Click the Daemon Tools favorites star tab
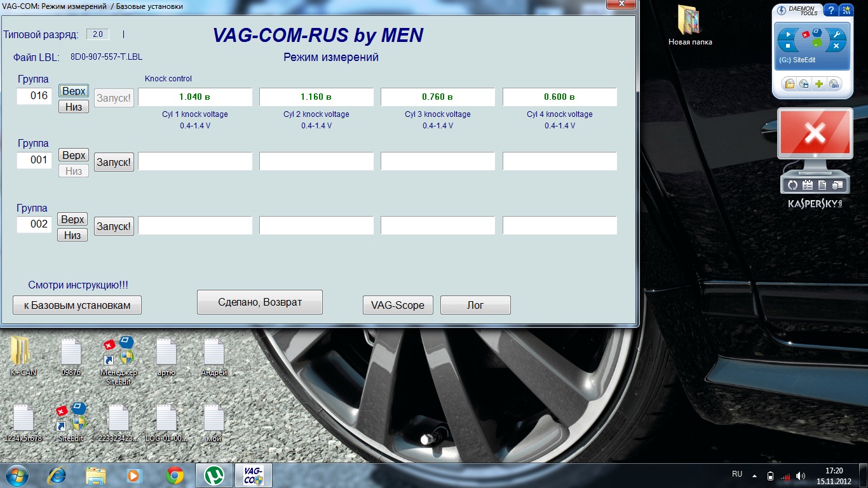 pyautogui.click(x=846, y=10)
